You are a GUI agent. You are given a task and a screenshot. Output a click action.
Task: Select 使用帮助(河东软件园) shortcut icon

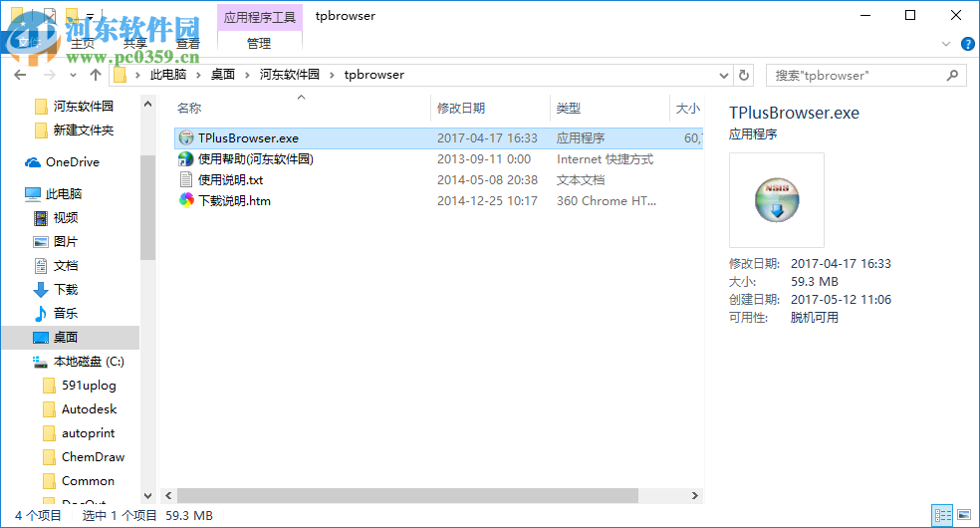pyautogui.click(x=186, y=158)
